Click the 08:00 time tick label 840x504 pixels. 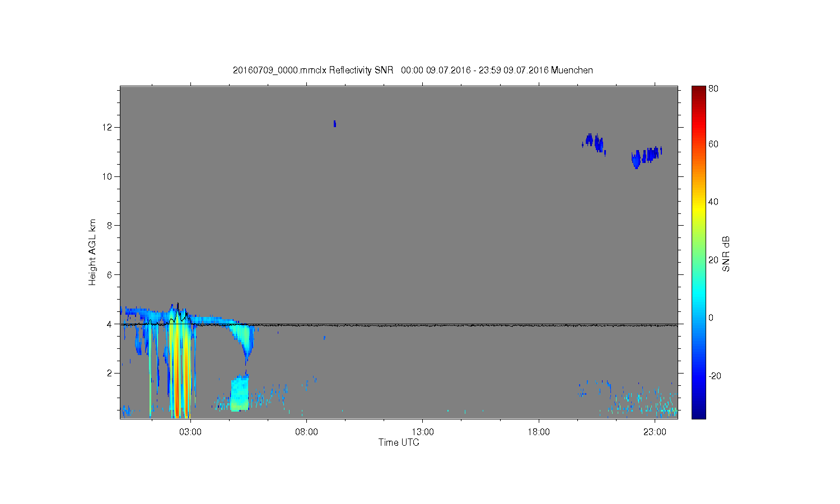(x=306, y=432)
